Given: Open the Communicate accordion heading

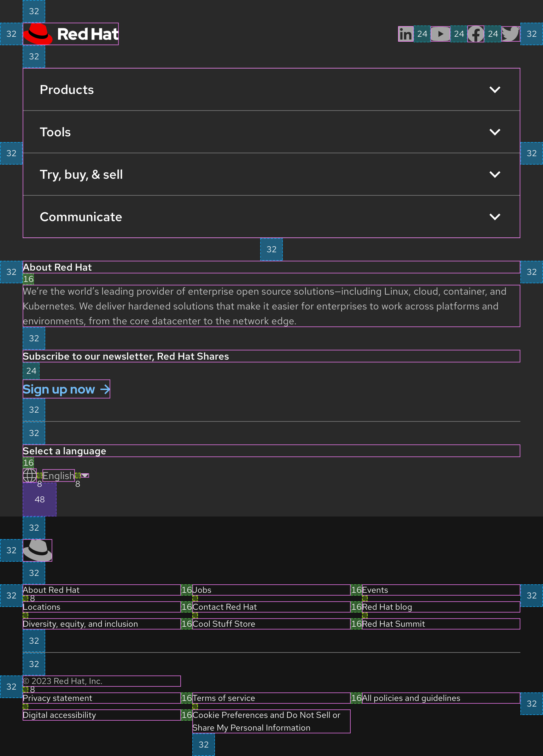Looking at the screenshot, I should click(x=271, y=217).
